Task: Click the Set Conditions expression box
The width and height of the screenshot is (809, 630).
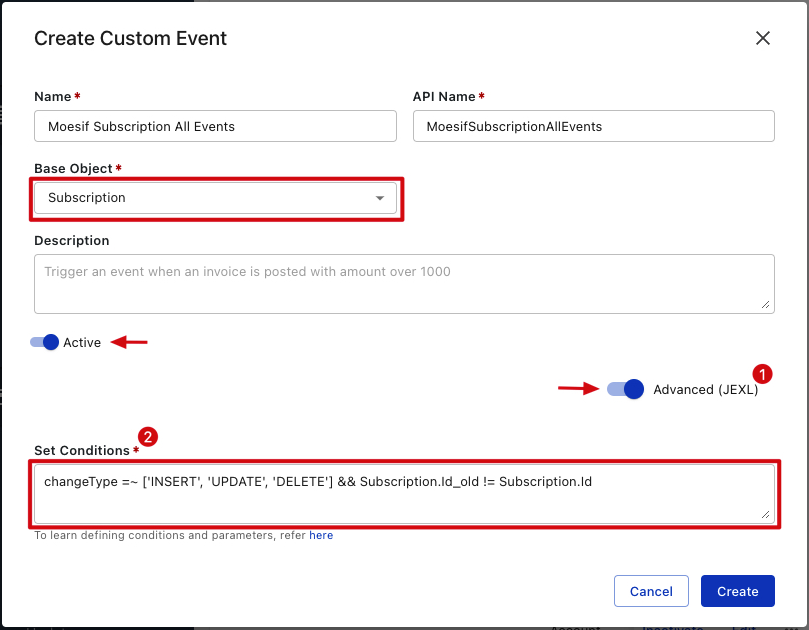Action: pyautogui.click(x=404, y=492)
